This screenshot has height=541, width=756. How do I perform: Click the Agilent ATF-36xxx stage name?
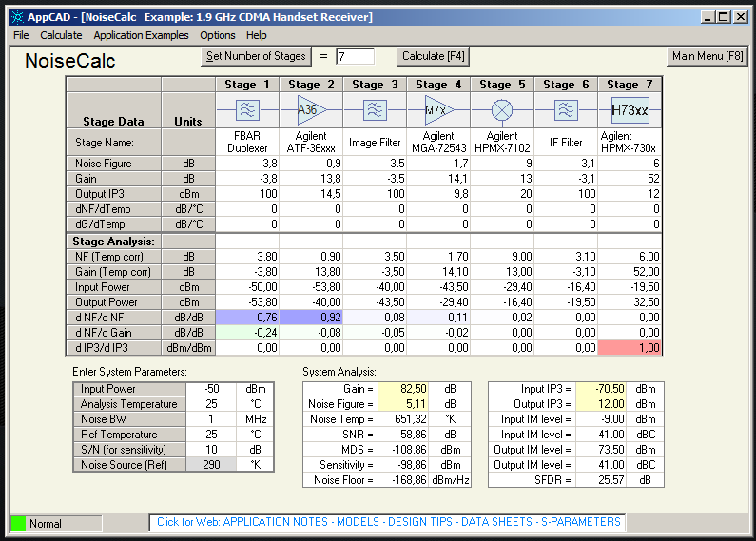(x=311, y=143)
